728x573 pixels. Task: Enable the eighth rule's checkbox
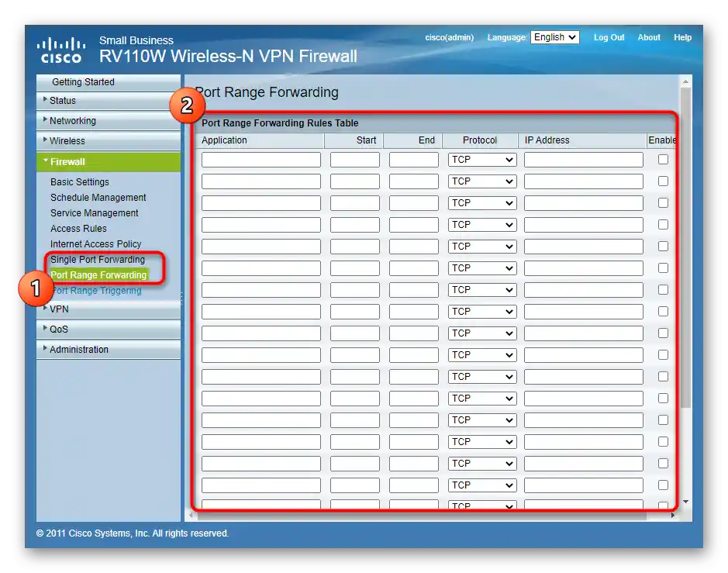coord(663,311)
